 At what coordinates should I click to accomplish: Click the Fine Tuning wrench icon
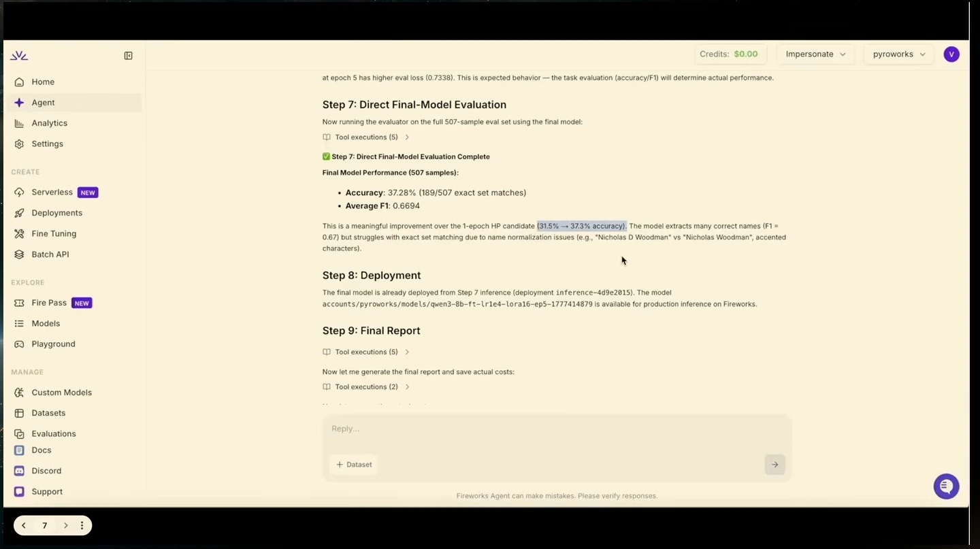tap(19, 234)
